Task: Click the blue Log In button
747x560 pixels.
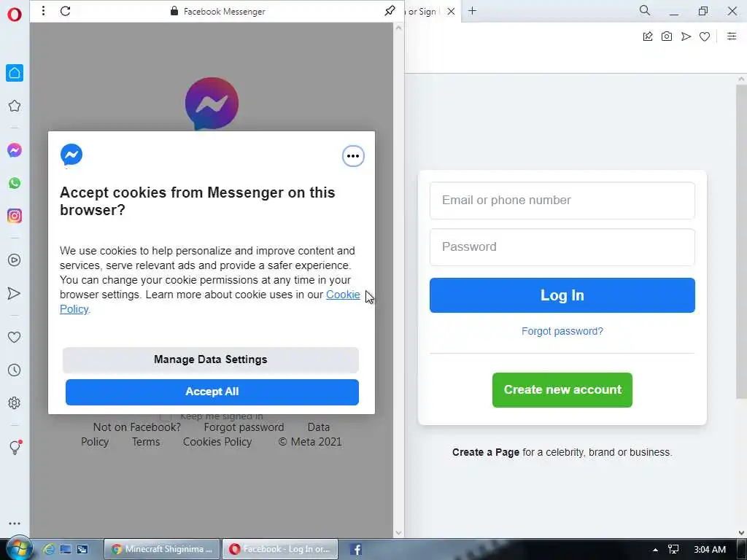Action: tap(562, 295)
